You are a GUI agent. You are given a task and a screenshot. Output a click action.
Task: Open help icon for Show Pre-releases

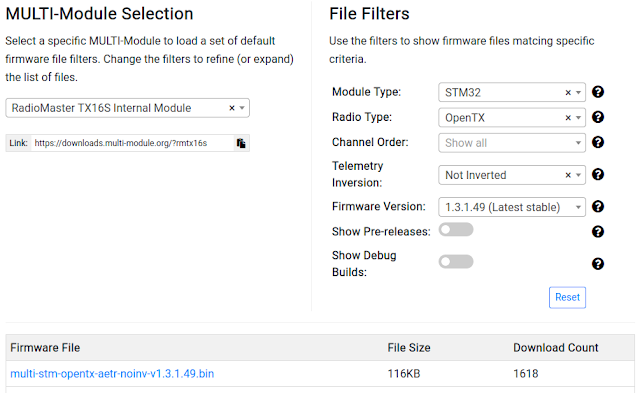click(598, 232)
